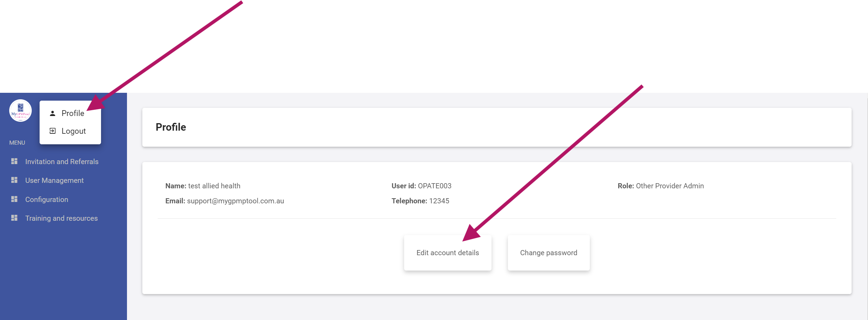Viewport: 868px width, 320px height.
Task: Click the support email address text
Action: 236,201
